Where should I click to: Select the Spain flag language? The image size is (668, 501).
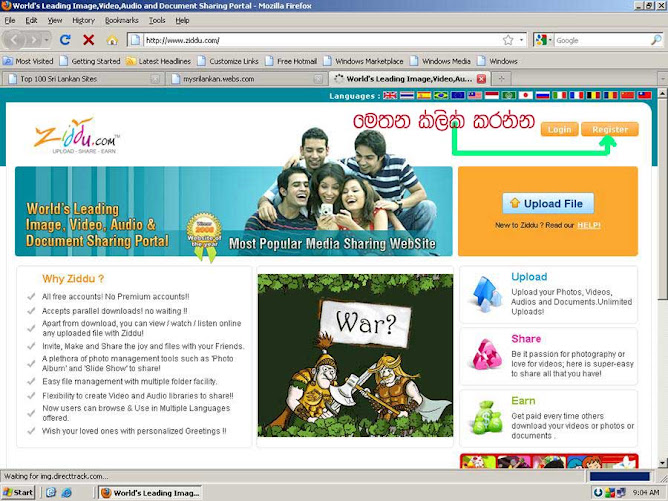pos(424,95)
